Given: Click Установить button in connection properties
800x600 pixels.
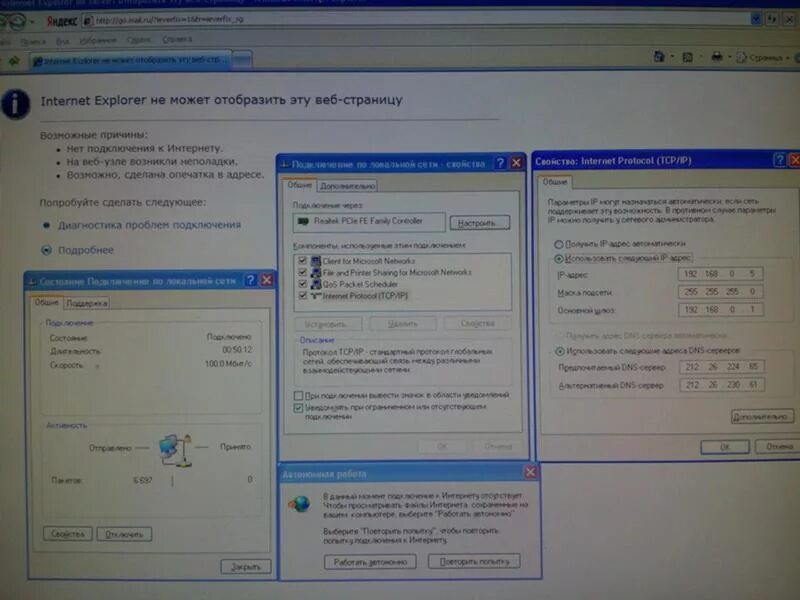Looking at the screenshot, I should click(x=328, y=324).
